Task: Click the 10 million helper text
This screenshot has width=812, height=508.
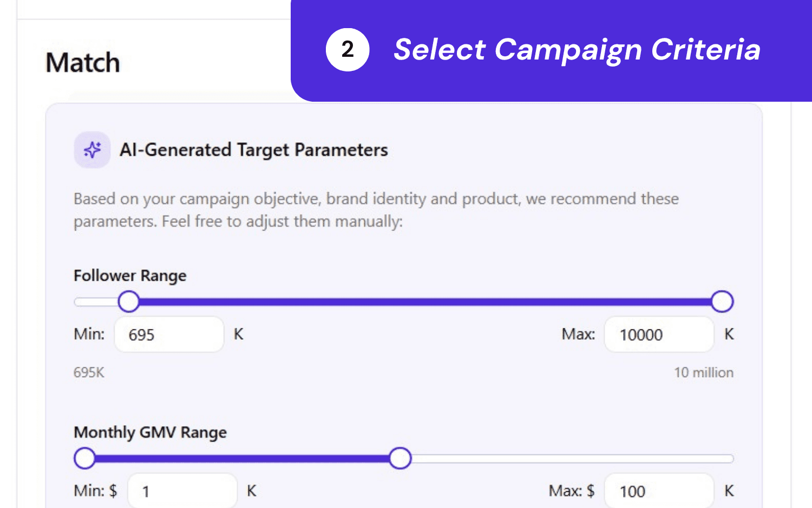Action: coord(704,373)
